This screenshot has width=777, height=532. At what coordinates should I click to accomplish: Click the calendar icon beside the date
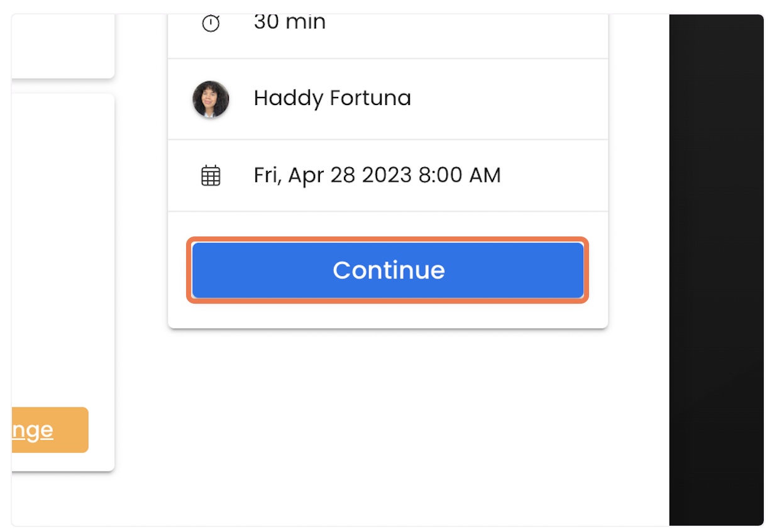pos(211,175)
